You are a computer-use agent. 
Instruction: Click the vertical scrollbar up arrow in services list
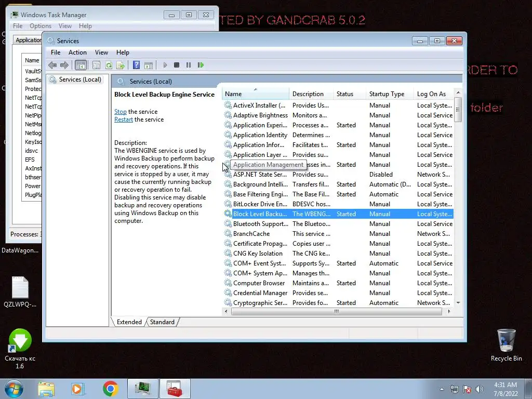coord(458,92)
